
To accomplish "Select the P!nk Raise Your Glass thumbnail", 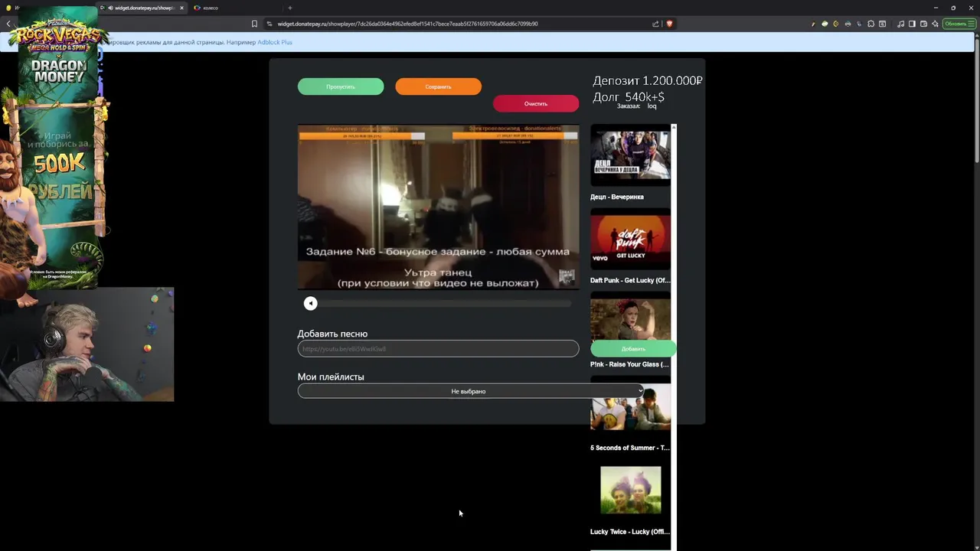I will pyautogui.click(x=630, y=320).
